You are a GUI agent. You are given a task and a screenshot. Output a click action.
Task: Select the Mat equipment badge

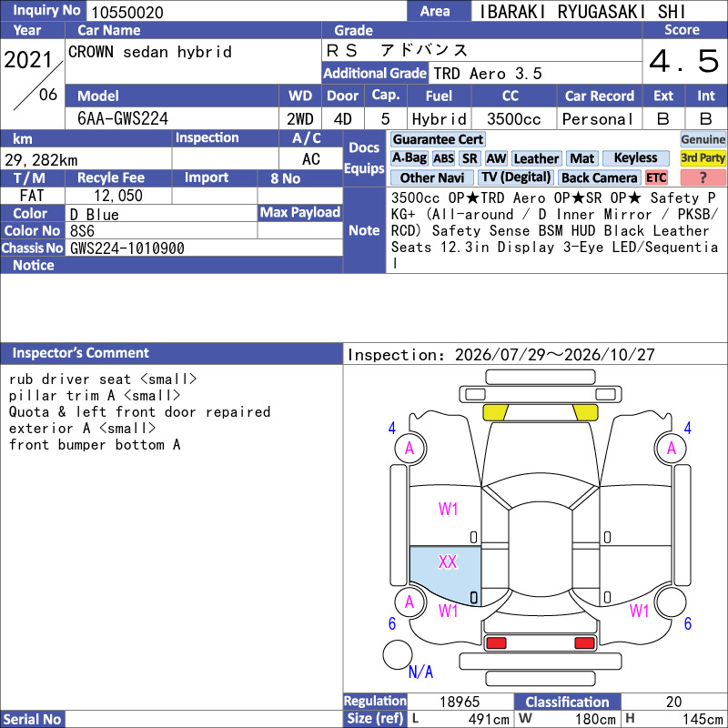click(581, 158)
